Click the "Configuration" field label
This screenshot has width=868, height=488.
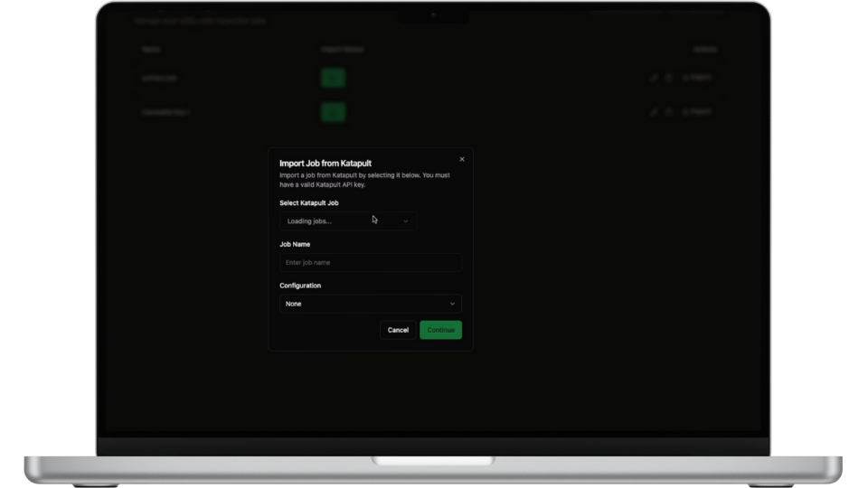coord(300,286)
